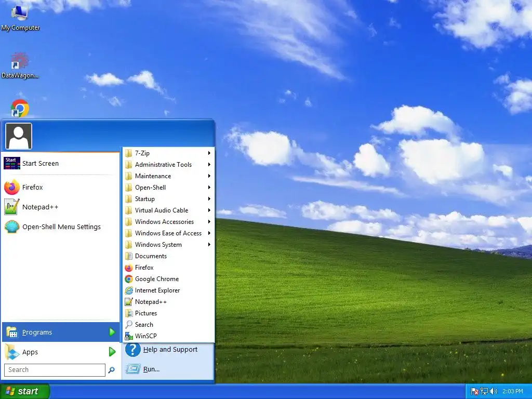Click the Startup folder label
The height and width of the screenshot is (399, 532).
pos(145,199)
